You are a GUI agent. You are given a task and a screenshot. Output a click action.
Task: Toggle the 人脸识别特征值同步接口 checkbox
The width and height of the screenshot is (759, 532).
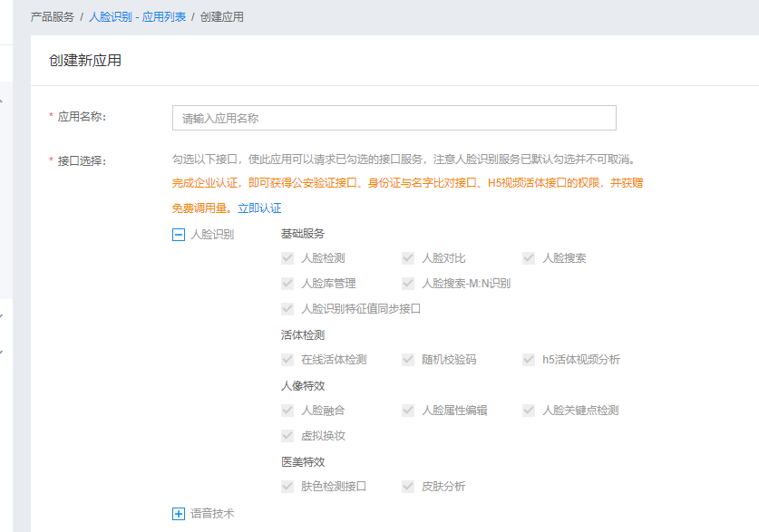tap(287, 308)
